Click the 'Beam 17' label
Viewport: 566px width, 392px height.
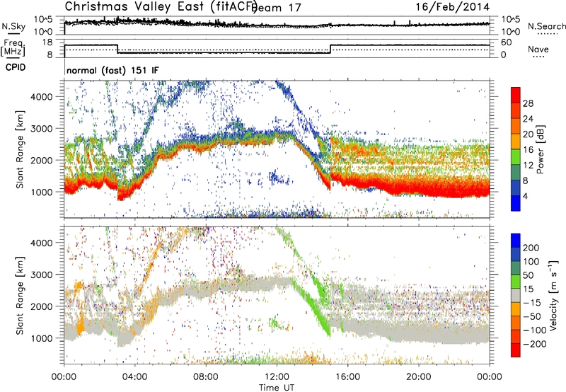click(277, 8)
